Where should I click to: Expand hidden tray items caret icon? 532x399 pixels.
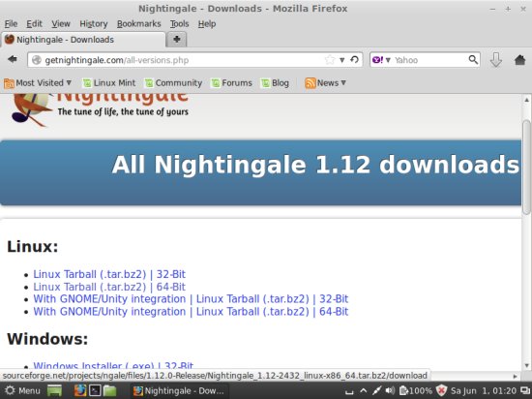tap(363, 390)
